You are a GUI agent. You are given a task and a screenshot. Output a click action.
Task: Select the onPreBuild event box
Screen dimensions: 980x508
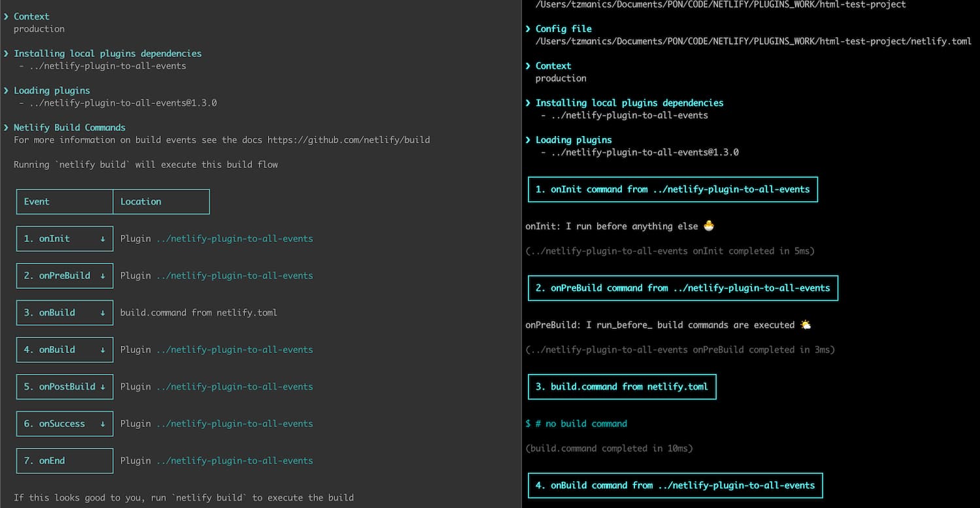pyautogui.click(x=64, y=275)
